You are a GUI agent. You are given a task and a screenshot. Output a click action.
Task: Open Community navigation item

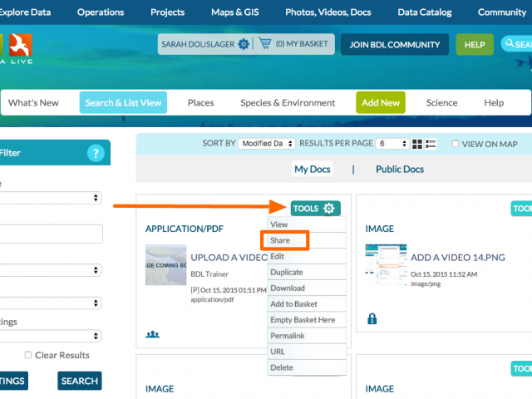click(502, 12)
